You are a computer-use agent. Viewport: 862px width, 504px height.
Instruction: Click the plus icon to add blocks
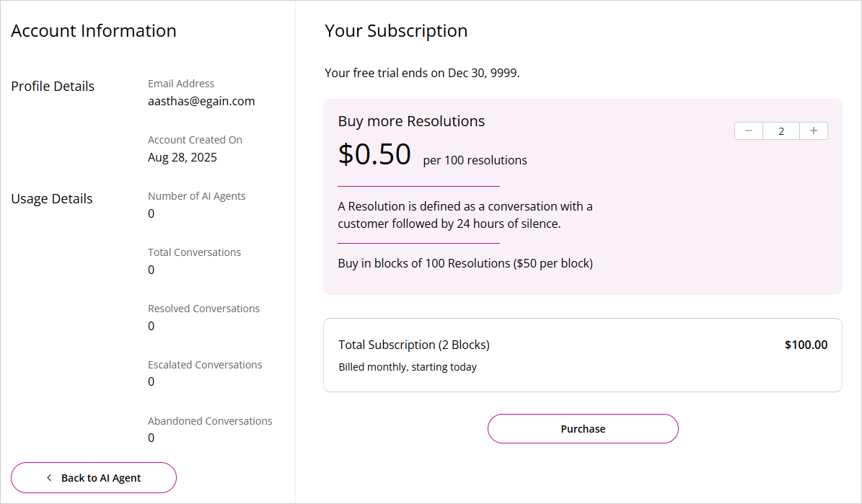[x=814, y=131]
